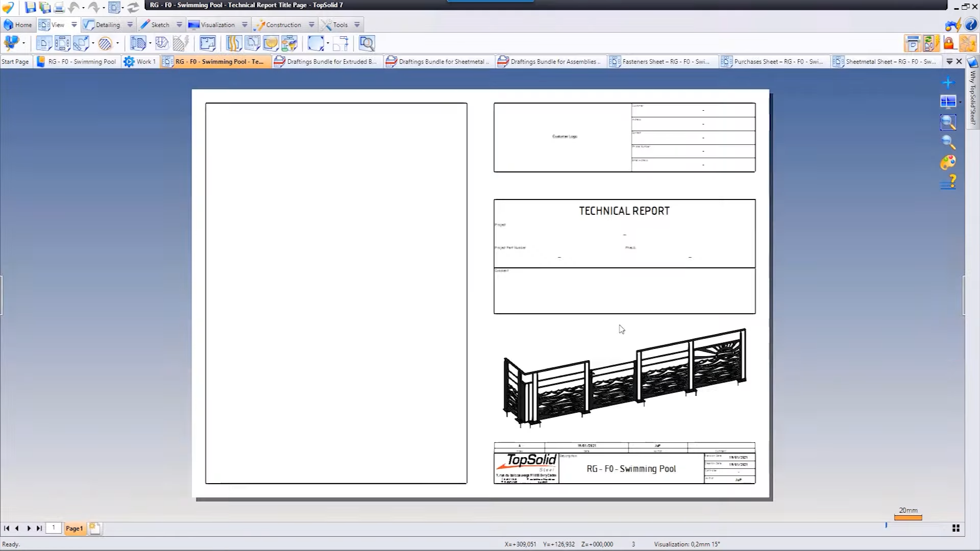Open the magnifier view tool in toolbar
Screen dimensions: 980x551
[366, 44]
